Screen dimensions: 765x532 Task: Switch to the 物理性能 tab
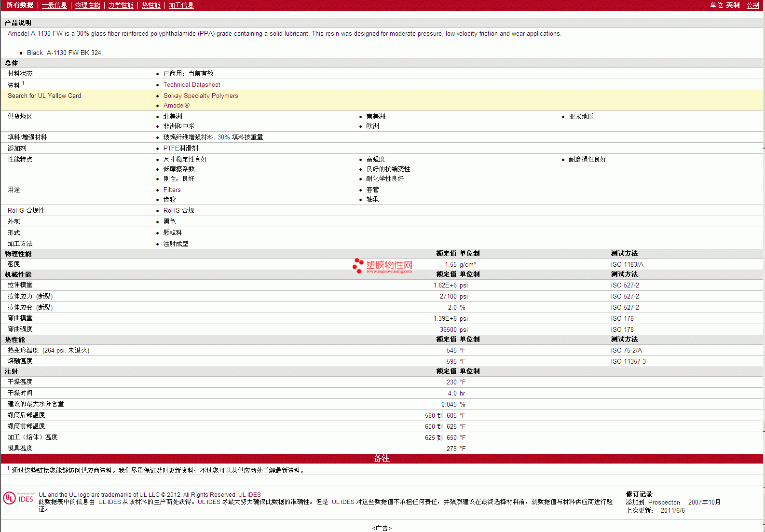[x=87, y=5]
